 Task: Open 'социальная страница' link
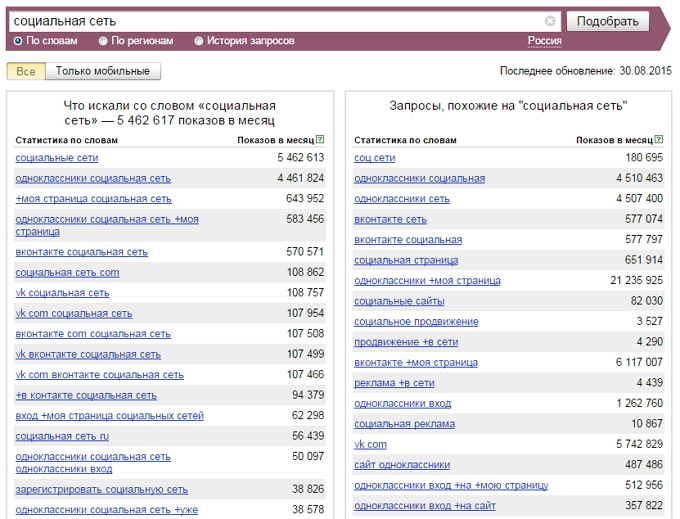[406, 260]
